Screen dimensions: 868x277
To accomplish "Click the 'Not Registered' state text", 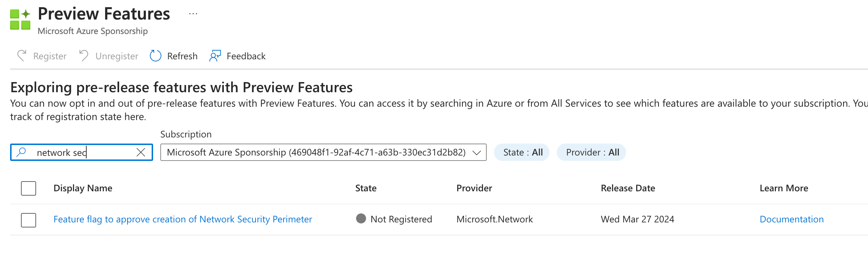I will tap(401, 219).
